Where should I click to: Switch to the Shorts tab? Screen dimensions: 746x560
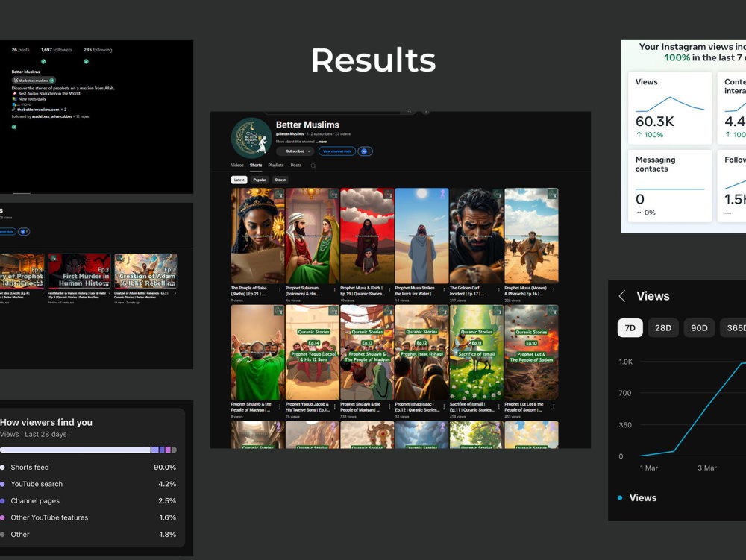click(256, 166)
